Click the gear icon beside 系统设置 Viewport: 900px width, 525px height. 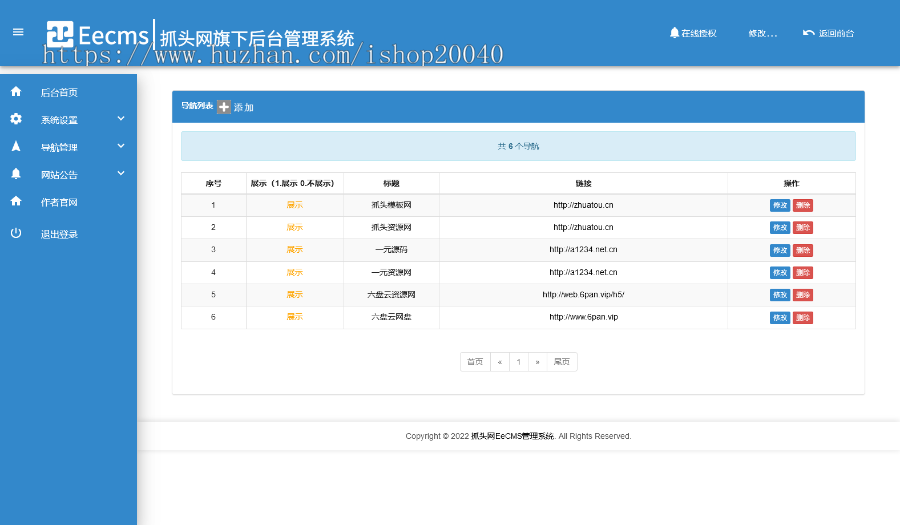point(16,119)
